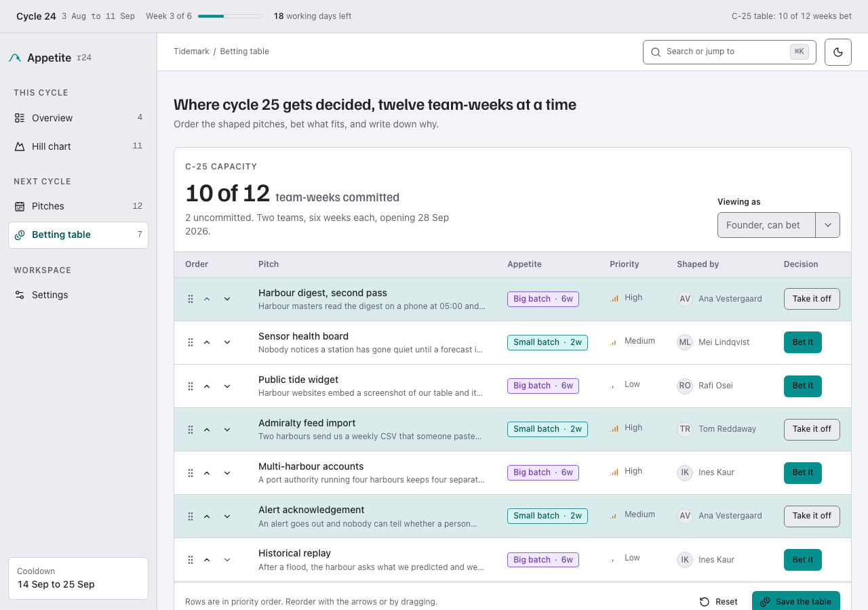Grab the Historical replay drag handle
The width and height of the screenshot is (868, 610).
pyautogui.click(x=191, y=559)
